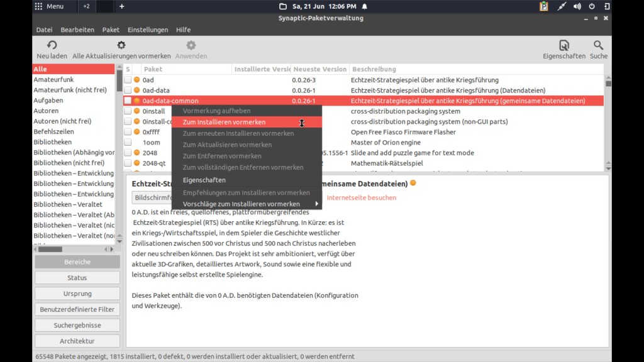
Task: Click the orange status icon of 2048
Action: point(136,152)
